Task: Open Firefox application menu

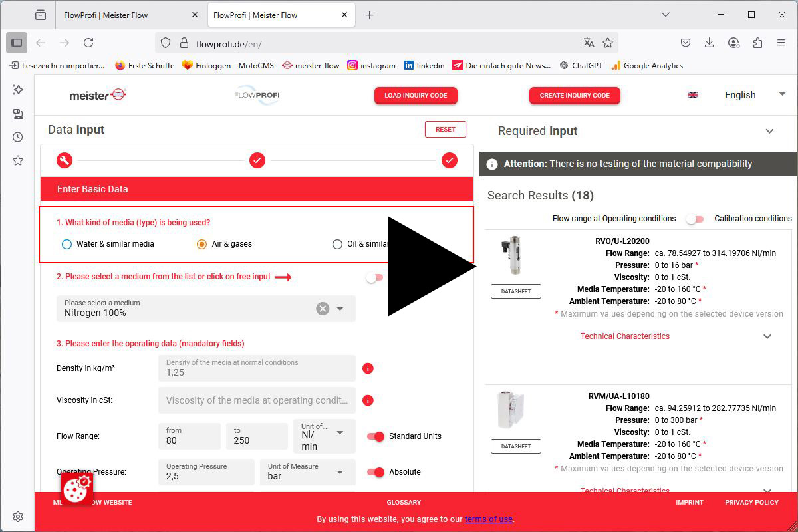Action: point(781,43)
